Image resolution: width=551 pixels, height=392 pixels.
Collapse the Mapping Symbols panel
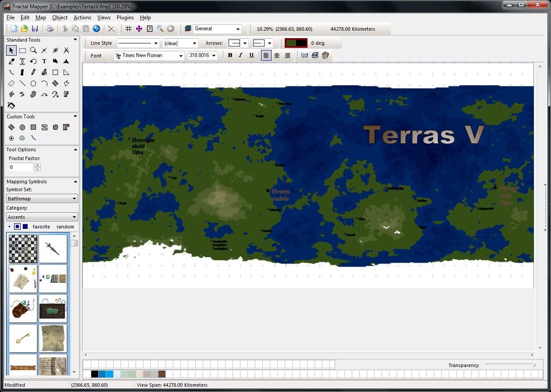(75, 182)
